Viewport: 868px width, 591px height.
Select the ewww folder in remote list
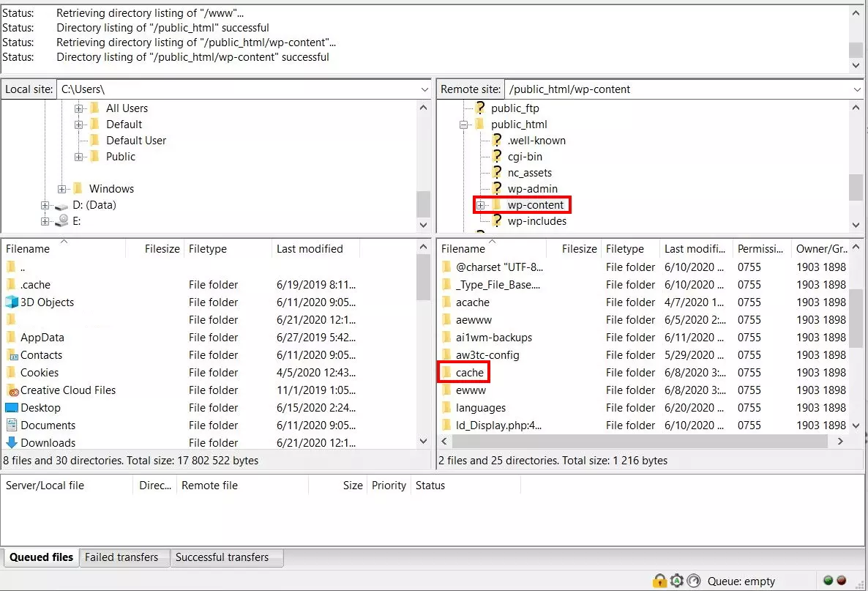coord(471,390)
